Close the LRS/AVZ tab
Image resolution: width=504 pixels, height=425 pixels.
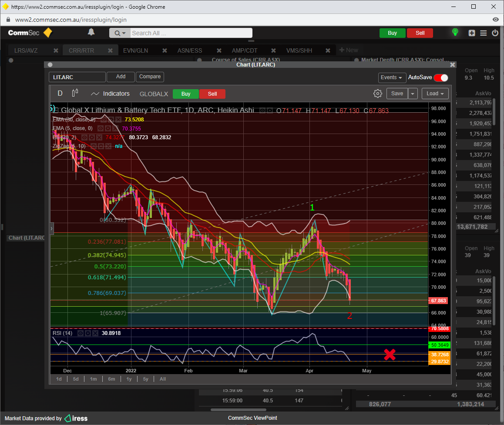(x=56, y=50)
